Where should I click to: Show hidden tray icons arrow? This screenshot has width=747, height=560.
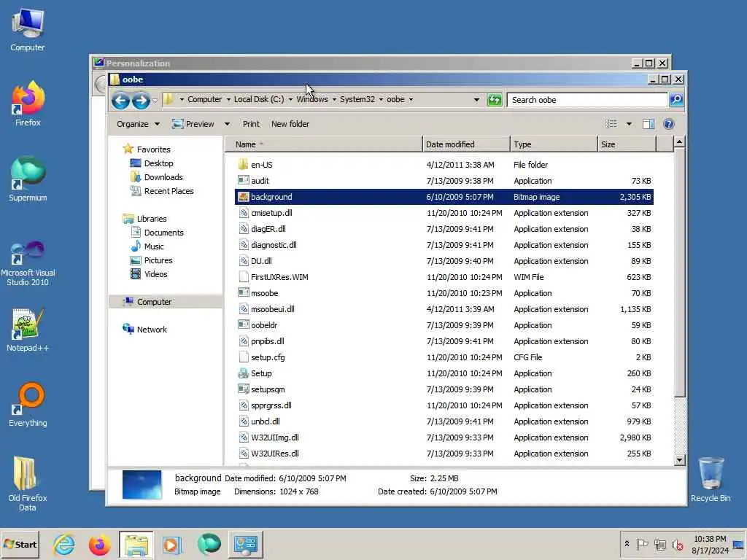pyautogui.click(x=627, y=543)
